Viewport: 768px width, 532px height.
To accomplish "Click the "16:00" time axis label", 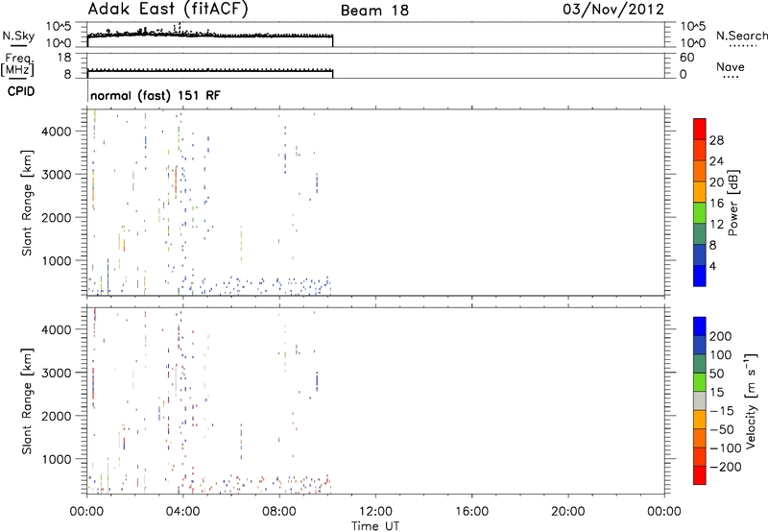I will point(471,512).
